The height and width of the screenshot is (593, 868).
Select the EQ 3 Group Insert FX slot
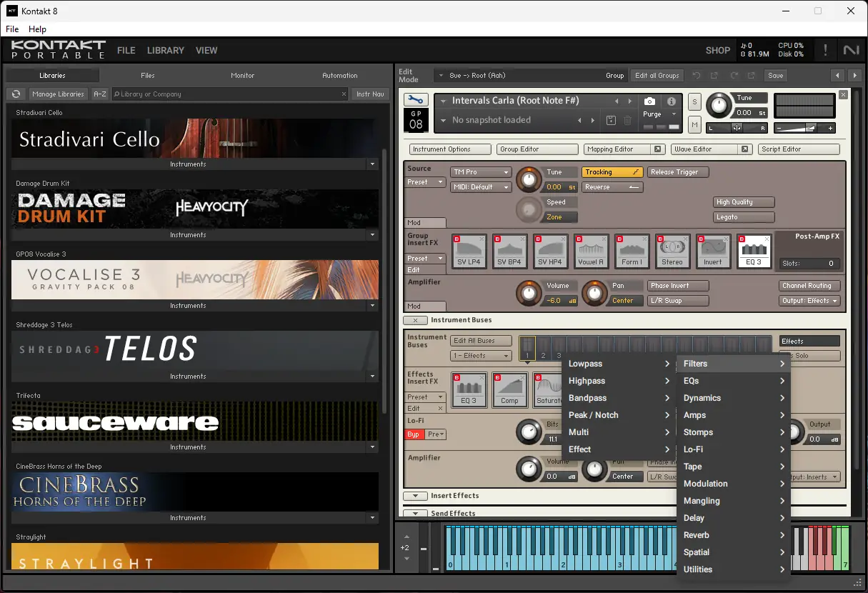pos(754,251)
